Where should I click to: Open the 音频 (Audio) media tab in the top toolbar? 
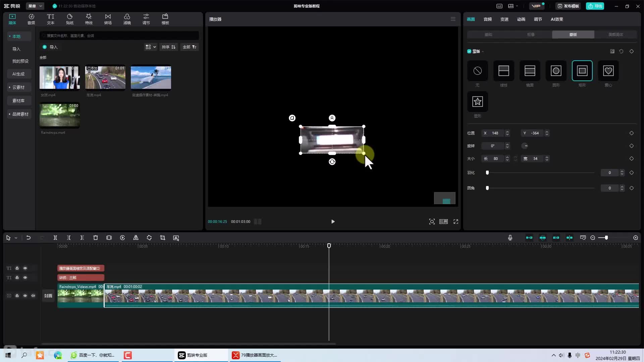click(x=31, y=19)
